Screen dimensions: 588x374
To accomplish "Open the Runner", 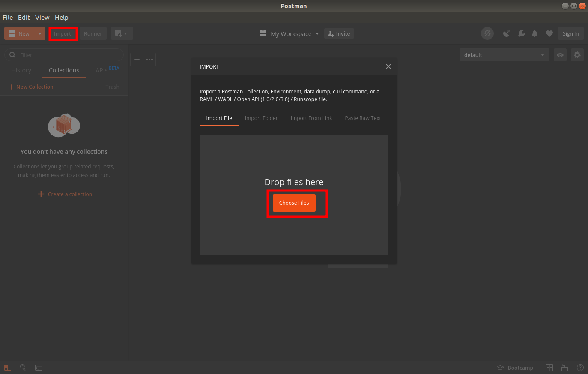I will pyautogui.click(x=93, y=33).
